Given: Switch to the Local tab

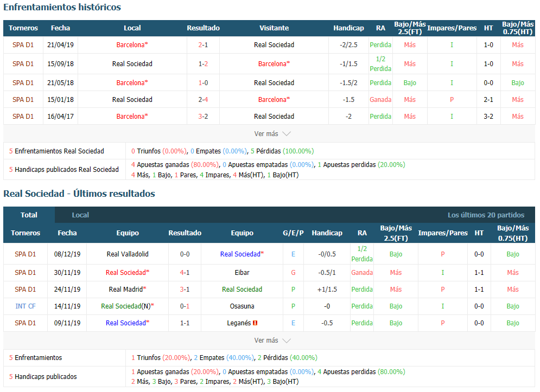Looking at the screenshot, I should [80, 215].
